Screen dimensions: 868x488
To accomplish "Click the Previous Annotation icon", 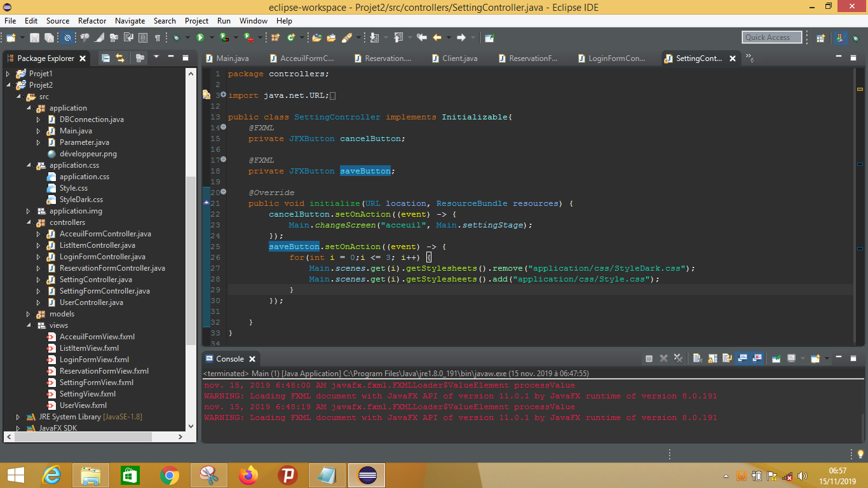I will [399, 37].
